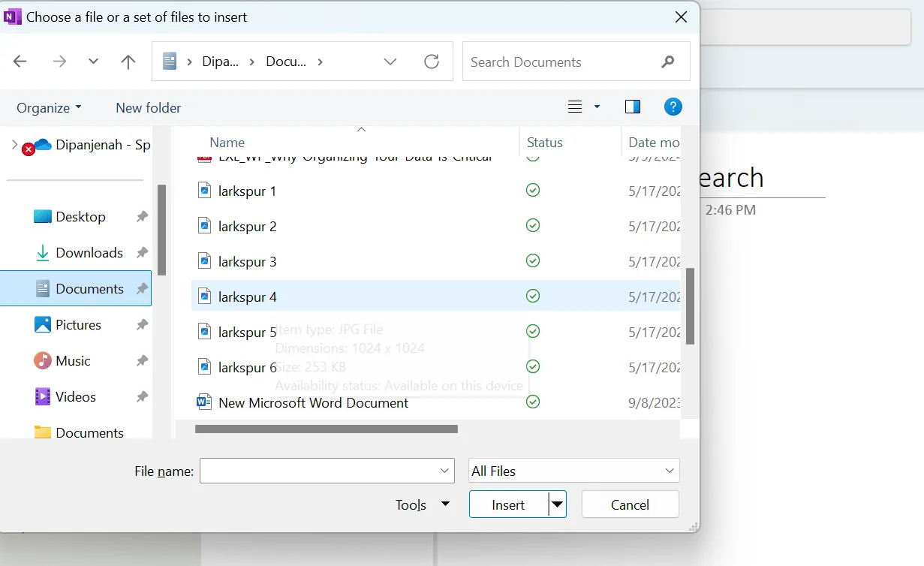Open the view options dropdown arrow

[597, 107]
